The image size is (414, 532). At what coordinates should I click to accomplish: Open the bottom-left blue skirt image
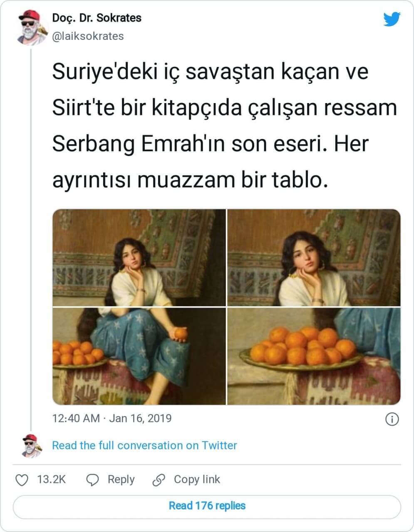point(139,356)
